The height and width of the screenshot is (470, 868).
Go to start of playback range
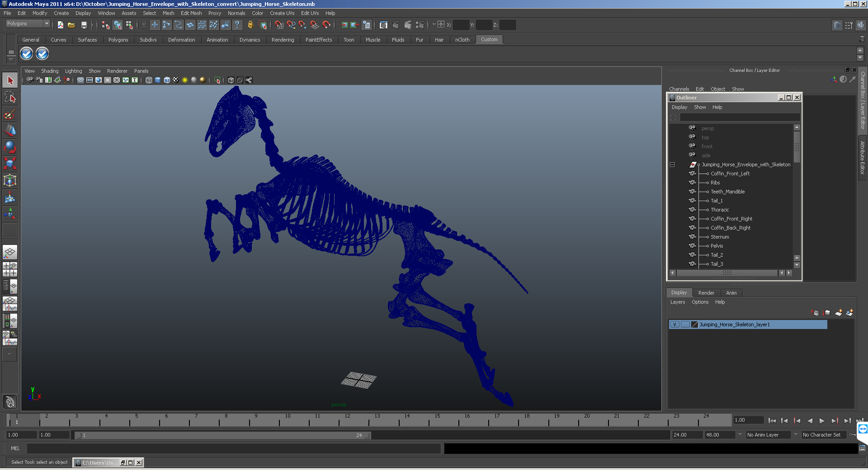pos(772,421)
